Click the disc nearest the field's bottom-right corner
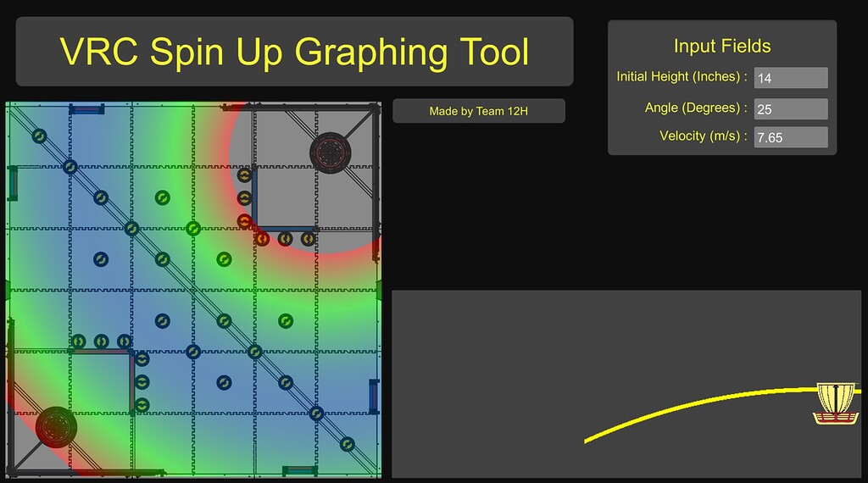 click(x=347, y=443)
